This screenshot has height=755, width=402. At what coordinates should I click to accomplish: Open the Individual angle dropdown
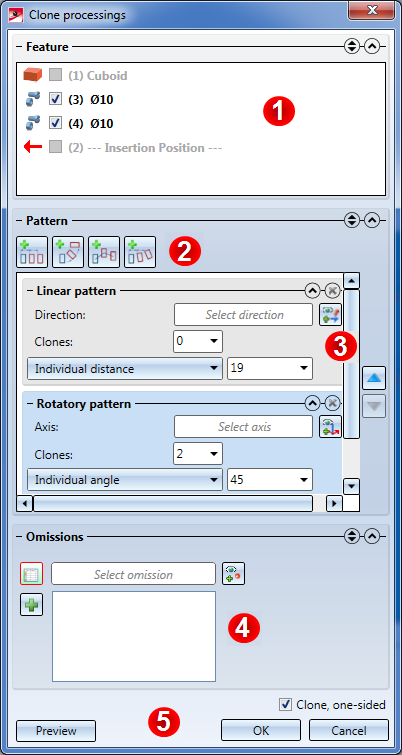[x=125, y=480]
